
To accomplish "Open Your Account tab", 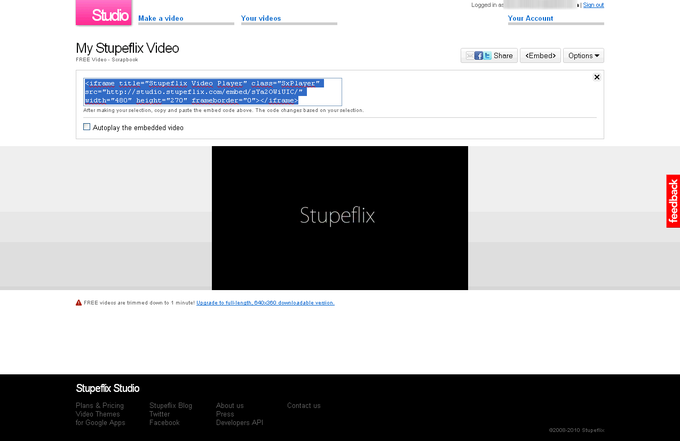I will tap(530, 18).
